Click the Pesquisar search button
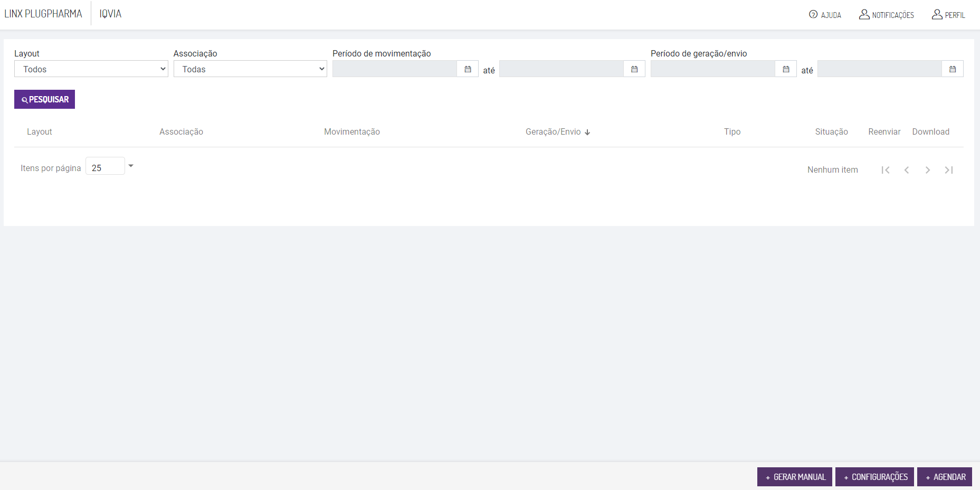Screen dimensions: 980x490 tap(44, 99)
